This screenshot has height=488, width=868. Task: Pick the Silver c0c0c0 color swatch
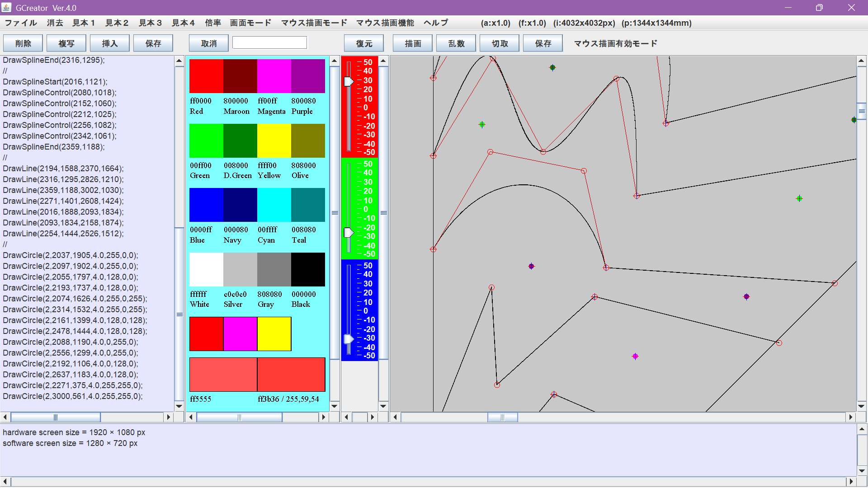point(240,269)
